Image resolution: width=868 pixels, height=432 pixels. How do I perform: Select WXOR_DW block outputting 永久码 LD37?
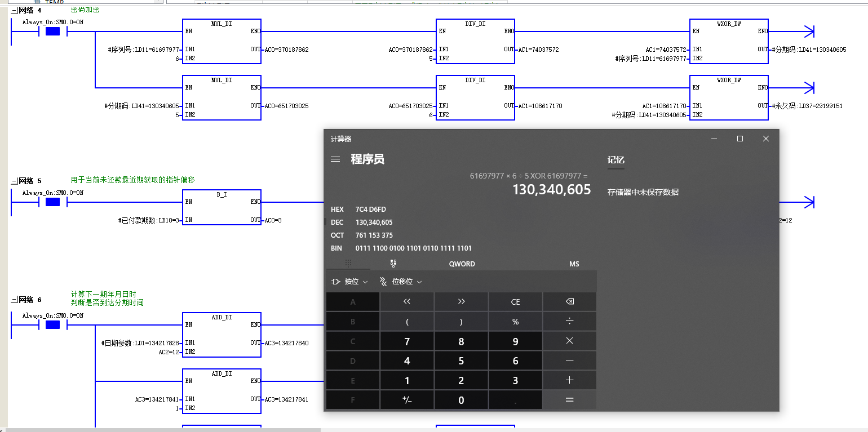tap(729, 97)
